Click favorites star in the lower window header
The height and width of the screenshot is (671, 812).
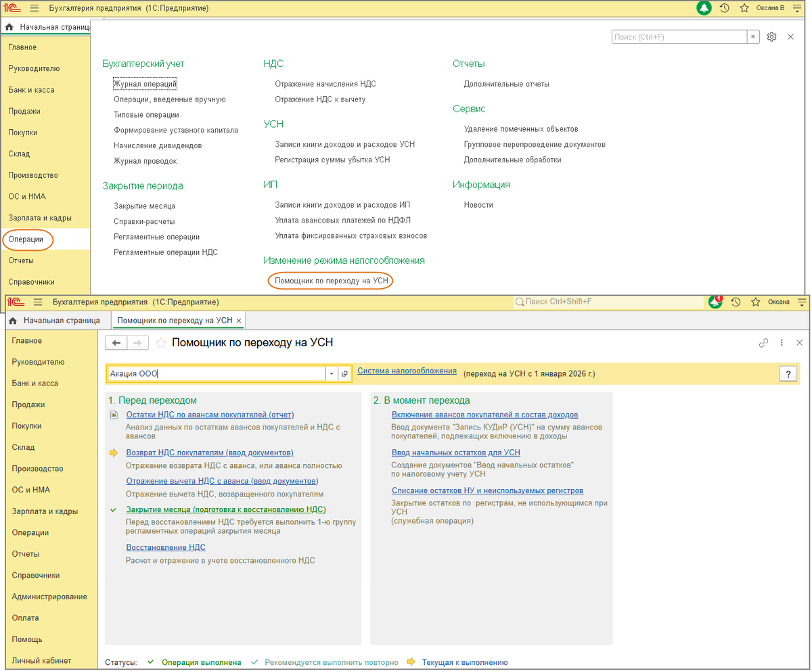click(x=756, y=302)
